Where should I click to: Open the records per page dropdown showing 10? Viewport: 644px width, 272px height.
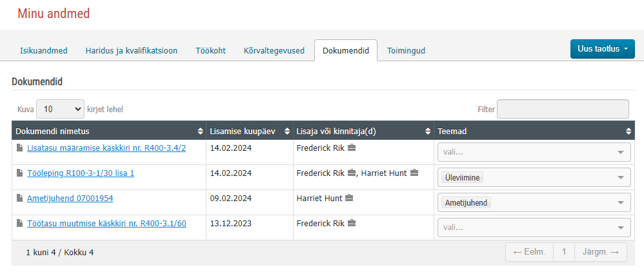click(61, 109)
